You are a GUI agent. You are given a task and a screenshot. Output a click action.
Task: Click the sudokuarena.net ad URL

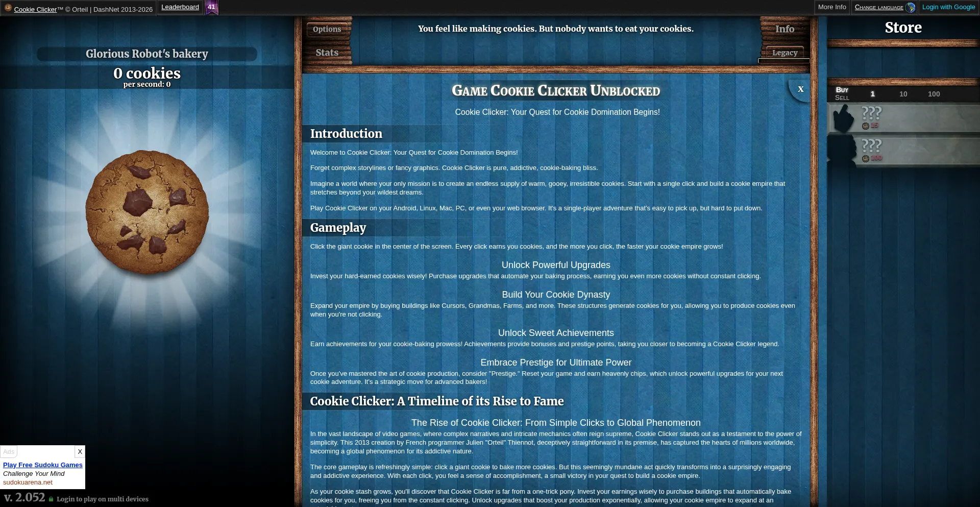pyautogui.click(x=28, y=482)
